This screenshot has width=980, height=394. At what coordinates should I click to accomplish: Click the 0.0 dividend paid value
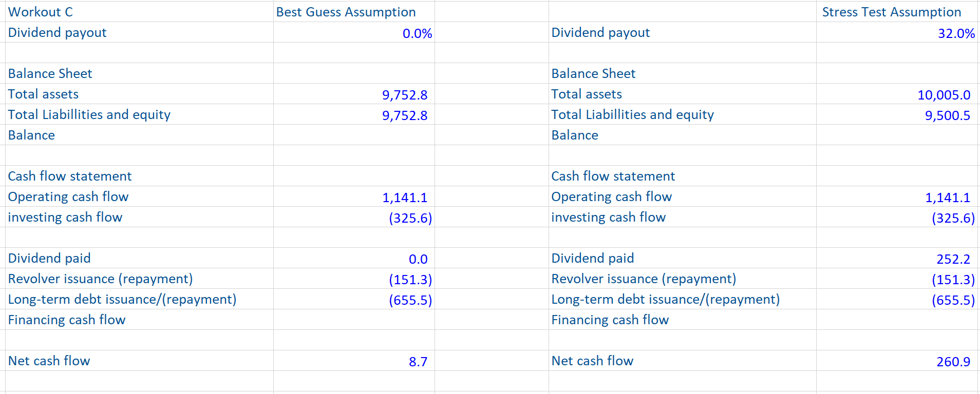pyautogui.click(x=418, y=259)
